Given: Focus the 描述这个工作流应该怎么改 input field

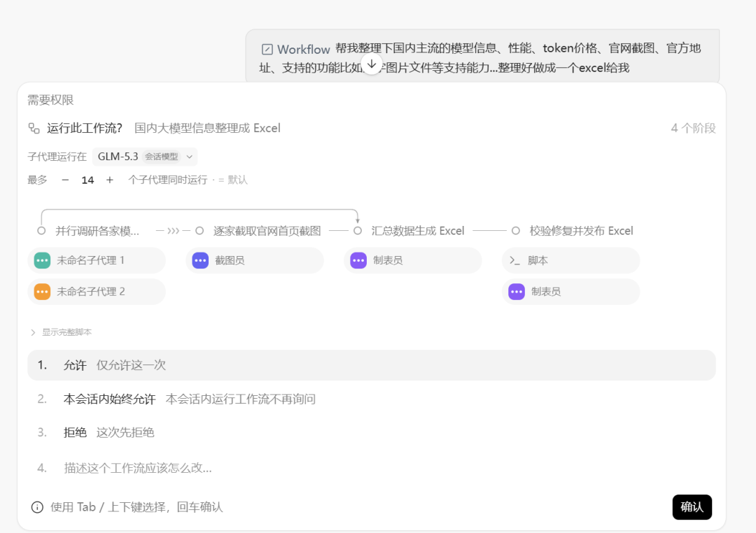Looking at the screenshot, I should tap(371, 468).
